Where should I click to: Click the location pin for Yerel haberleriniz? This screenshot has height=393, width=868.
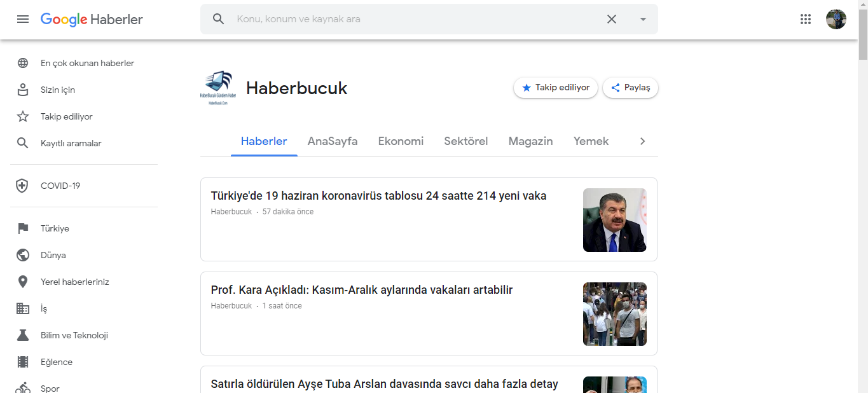(23, 282)
